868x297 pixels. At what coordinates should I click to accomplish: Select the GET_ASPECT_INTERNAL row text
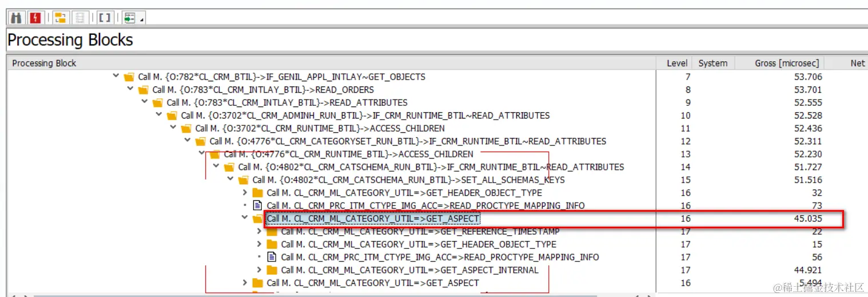click(410, 270)
